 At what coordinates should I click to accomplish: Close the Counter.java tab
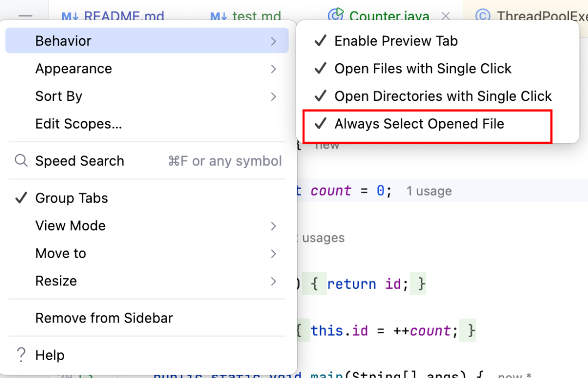click(445, 16)
